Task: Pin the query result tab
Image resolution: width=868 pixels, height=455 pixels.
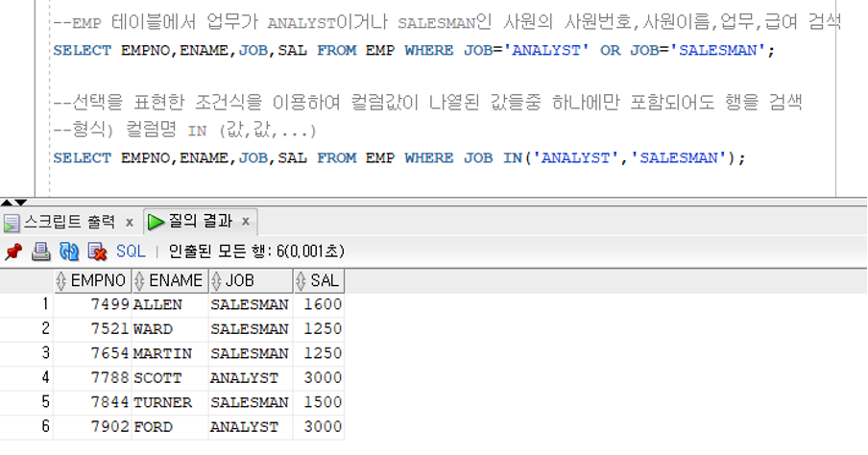Action: pos(12,251)
